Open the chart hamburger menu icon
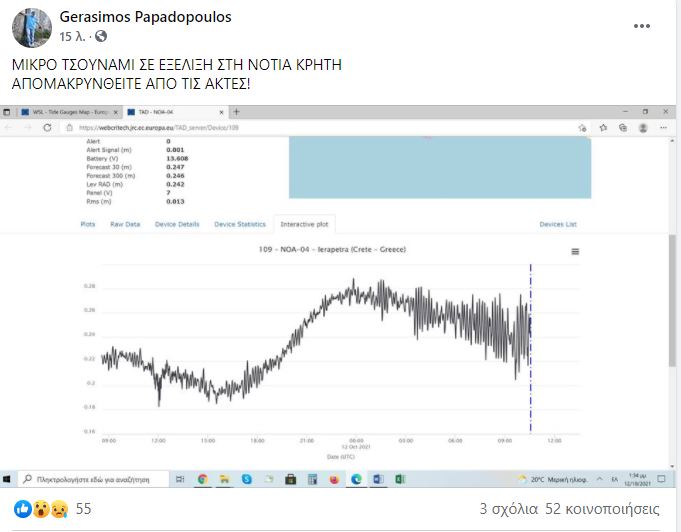681x532 pixels. [x=575, y=252]
